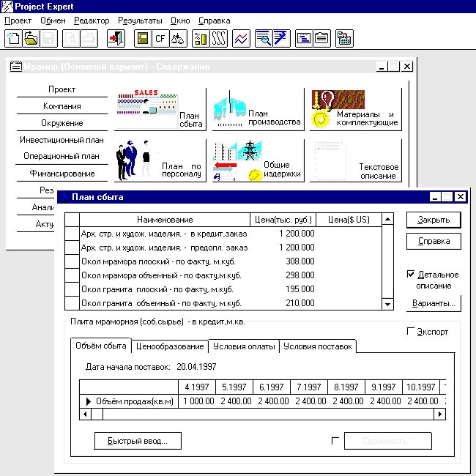Select Компания section in contents sidebar
This screenshot has width=476, height=476.
pyautogui.click(x=62, y=106)
